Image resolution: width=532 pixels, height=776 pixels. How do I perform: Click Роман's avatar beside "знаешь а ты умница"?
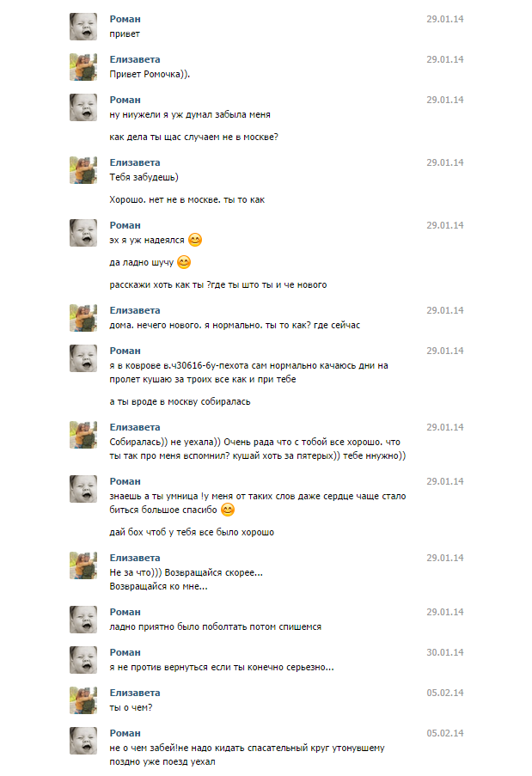pos(83,489)
